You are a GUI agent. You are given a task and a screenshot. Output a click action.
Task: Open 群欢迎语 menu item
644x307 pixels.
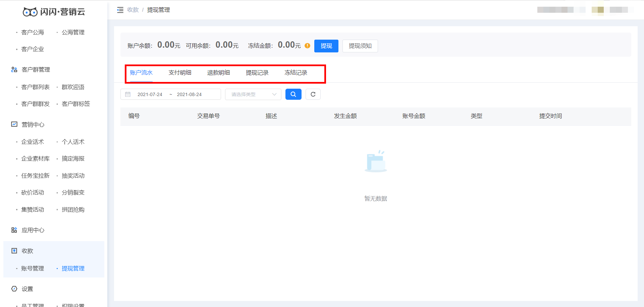pyautogui.click(x=73, y=87)
